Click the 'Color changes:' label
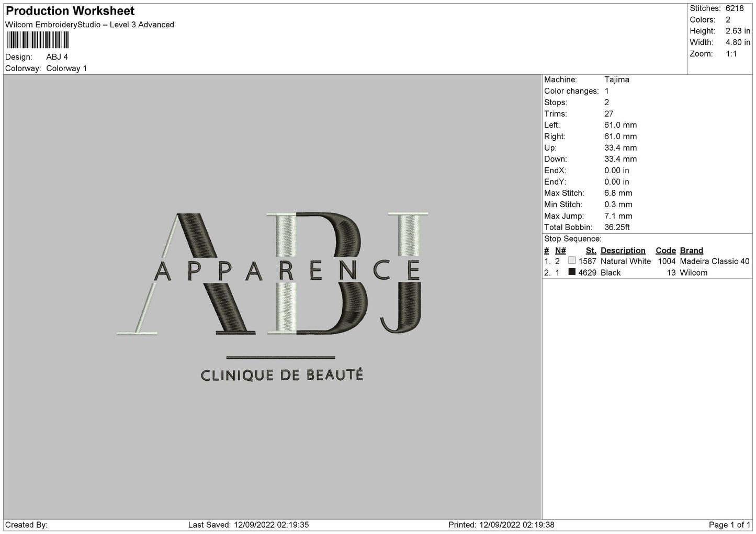Viewport: 756px width, 534px height. pos(571,91)
